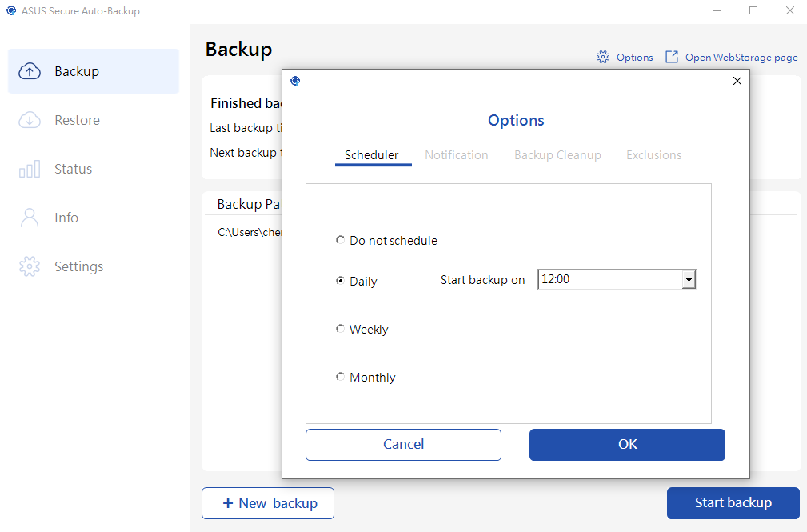807x532 pixels.
Task: Click the Start backup button
Action: coord(733,503)
